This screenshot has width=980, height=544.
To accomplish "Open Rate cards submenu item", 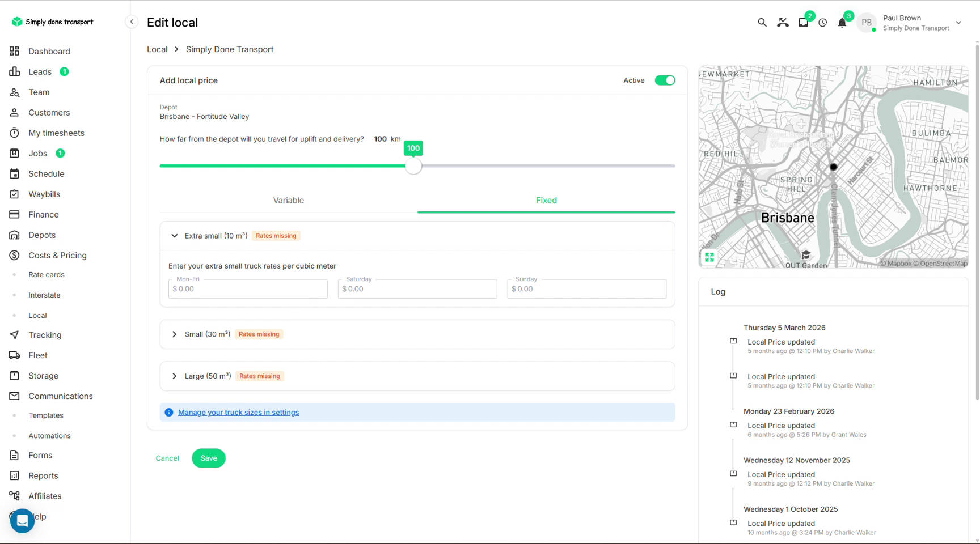I will 47,275.
